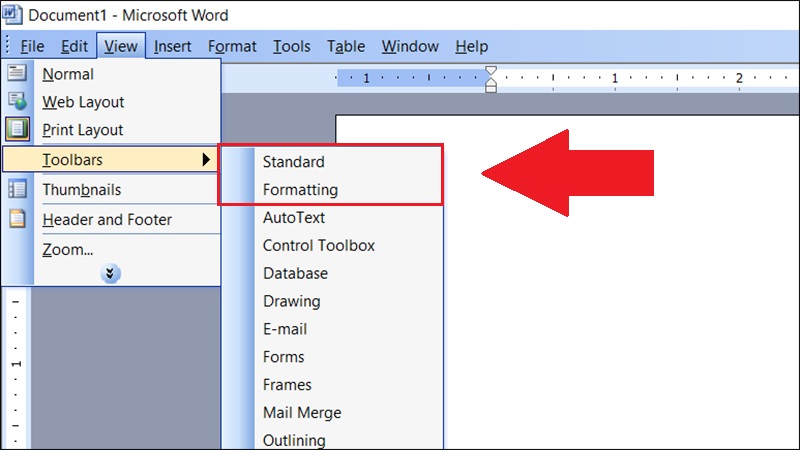Click the left indent box on ruler
The width and height of the screenshot is (800, 450).
tap(491, 89)
